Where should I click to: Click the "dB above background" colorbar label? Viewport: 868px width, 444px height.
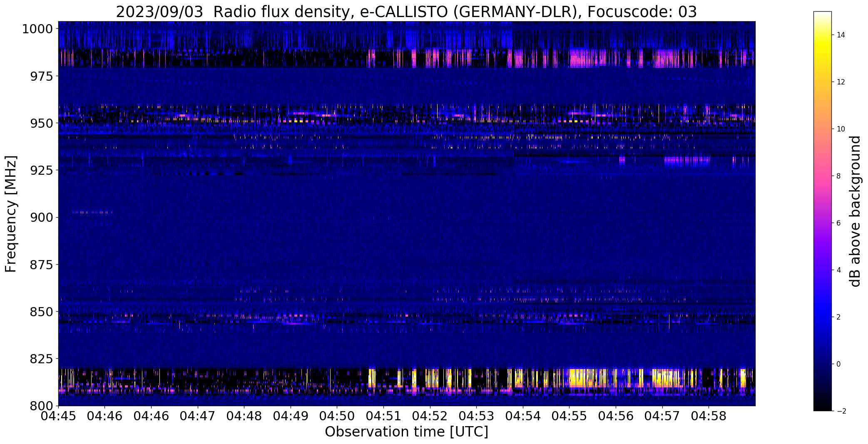pyautogui.click(x=855, y=211)
